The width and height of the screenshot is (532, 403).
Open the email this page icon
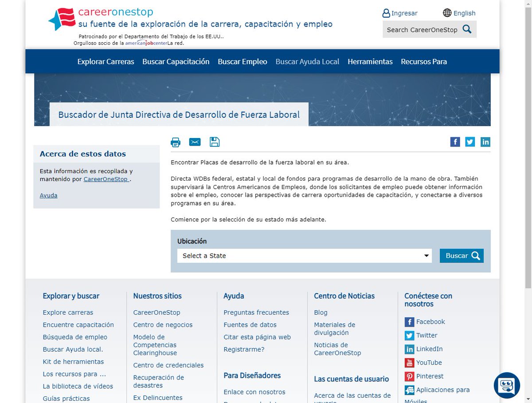(x=195, y=142)
